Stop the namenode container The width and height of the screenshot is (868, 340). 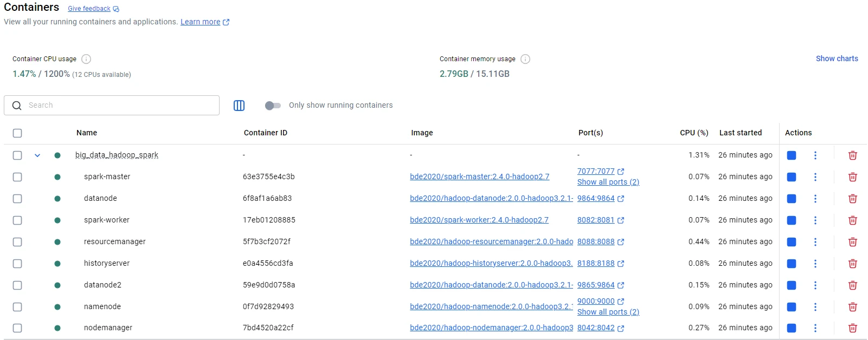[792, 307]
